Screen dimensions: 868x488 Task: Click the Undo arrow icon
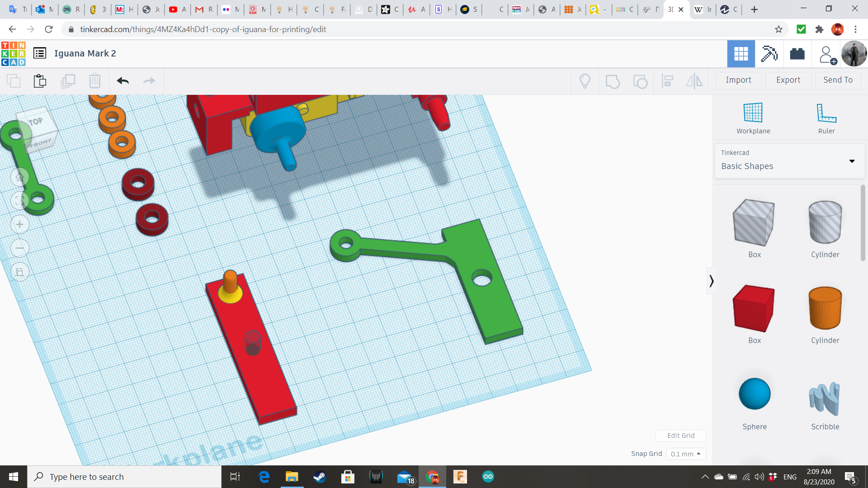pyautogui.click(x=123, y=81)
